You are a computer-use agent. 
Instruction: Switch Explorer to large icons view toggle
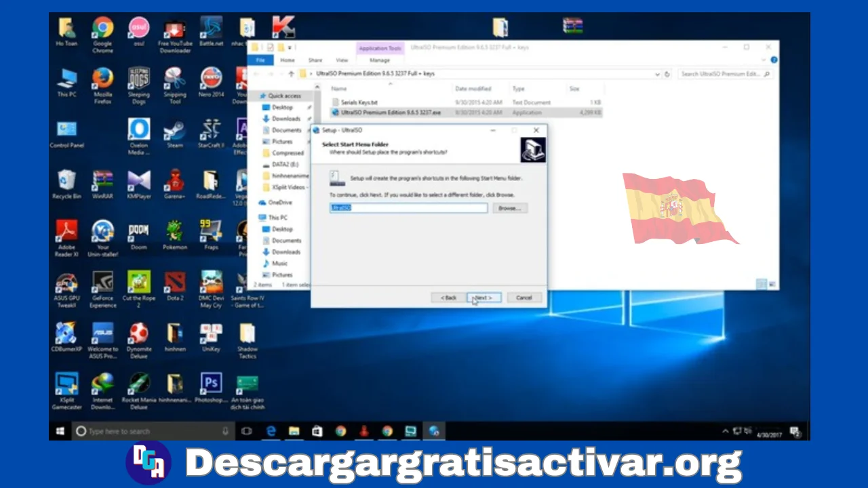click(x=772, y=284)
